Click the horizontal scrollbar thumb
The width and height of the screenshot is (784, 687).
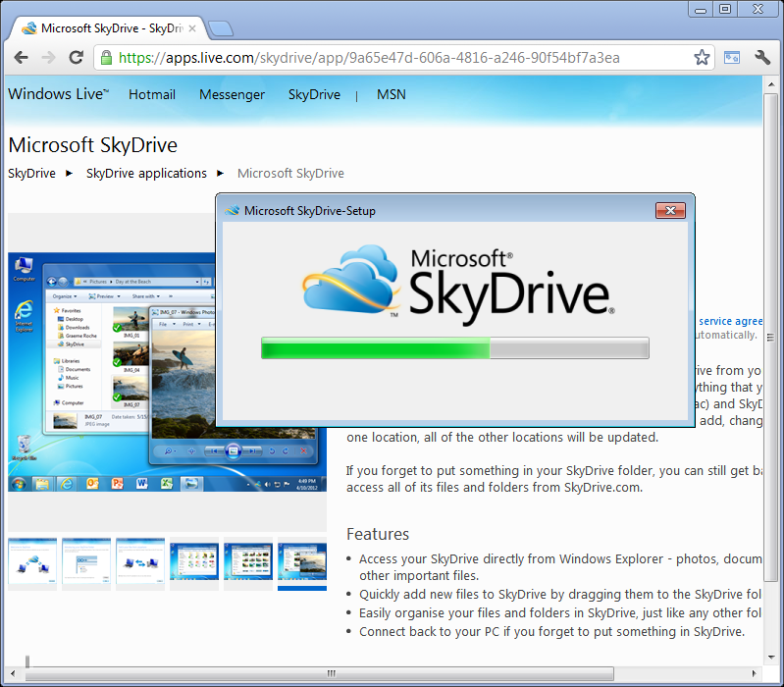click(320, 673)
